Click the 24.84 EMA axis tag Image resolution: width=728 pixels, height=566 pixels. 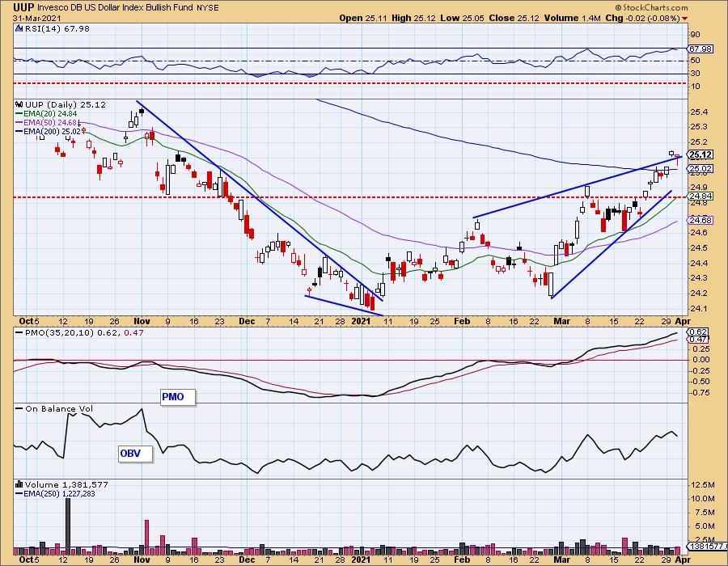700,196
